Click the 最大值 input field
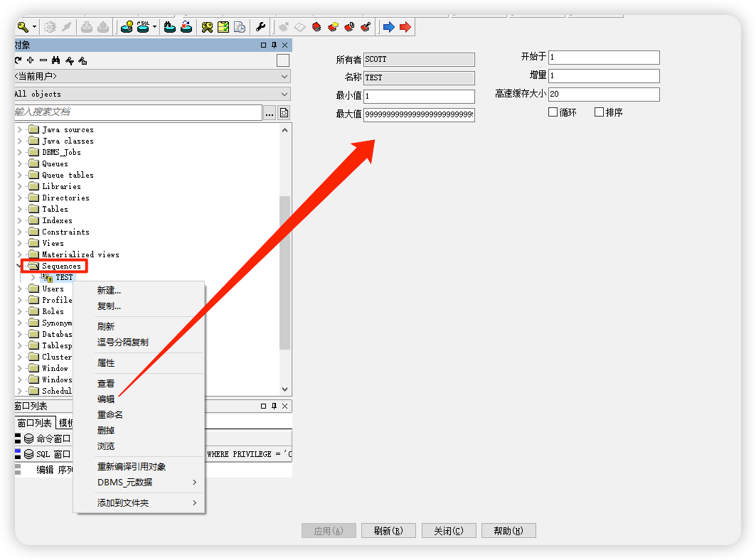The image size is (756, 560). (x=419, y=114)
